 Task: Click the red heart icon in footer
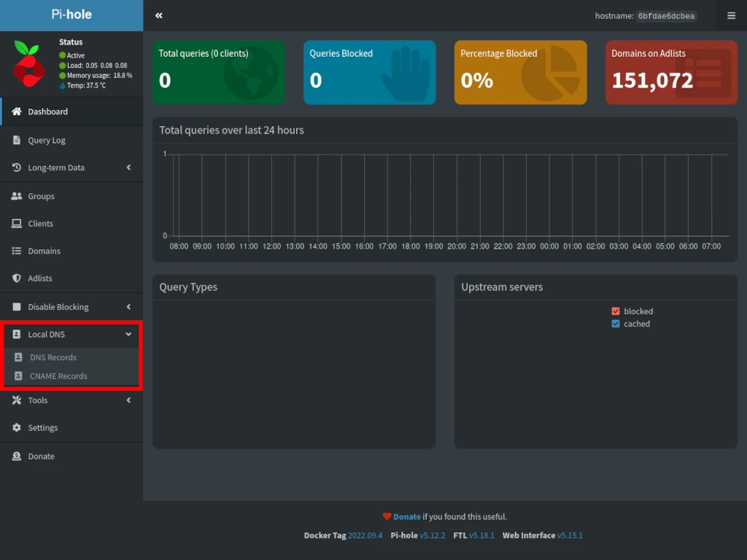[x=387, y=517]
